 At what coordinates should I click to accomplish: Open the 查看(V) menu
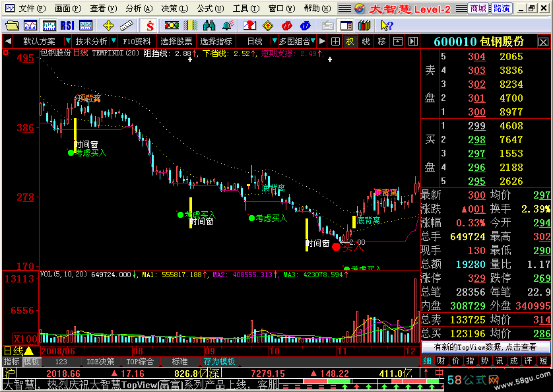pyautogui.click(x=104, y=9)
